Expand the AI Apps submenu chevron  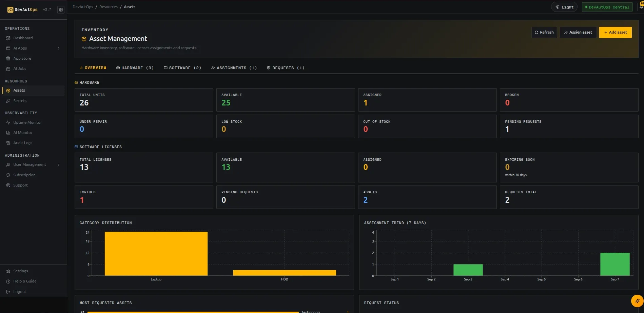tap(59, 48)
